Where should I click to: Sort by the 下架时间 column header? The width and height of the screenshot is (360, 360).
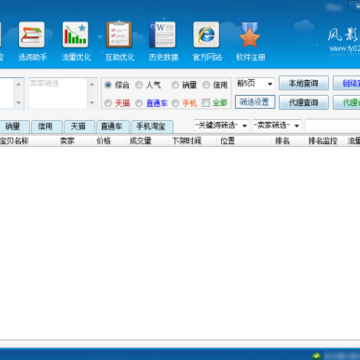193,141
